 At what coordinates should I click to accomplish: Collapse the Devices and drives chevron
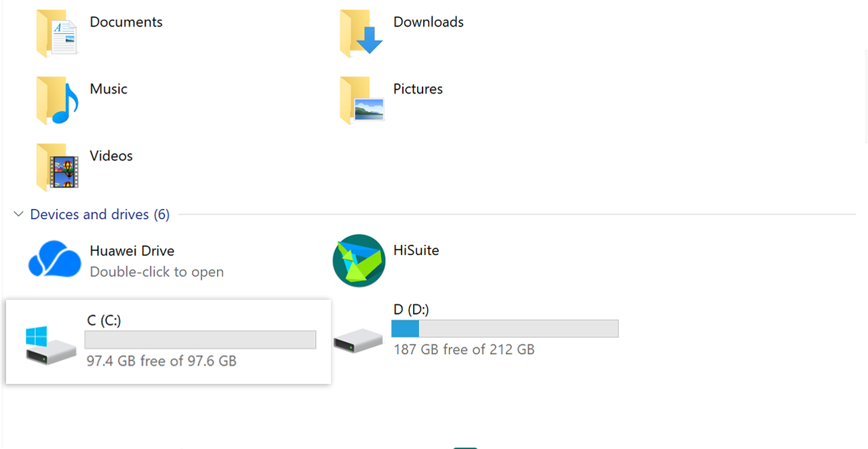(18, 214)
